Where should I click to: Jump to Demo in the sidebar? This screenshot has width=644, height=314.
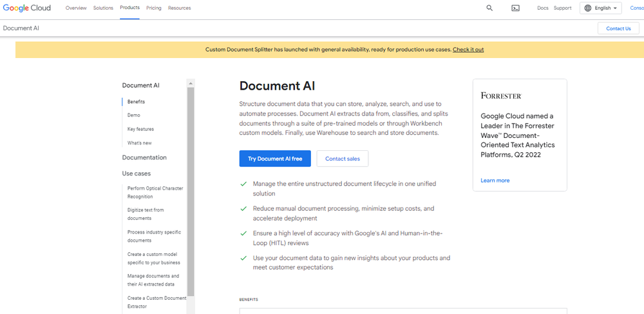(x=133, y=115)
